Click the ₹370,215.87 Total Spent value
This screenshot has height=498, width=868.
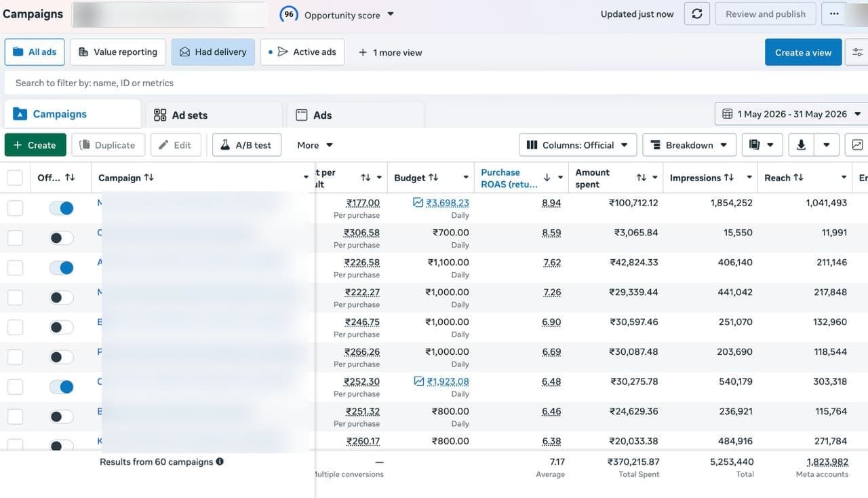tap(633, 461)
